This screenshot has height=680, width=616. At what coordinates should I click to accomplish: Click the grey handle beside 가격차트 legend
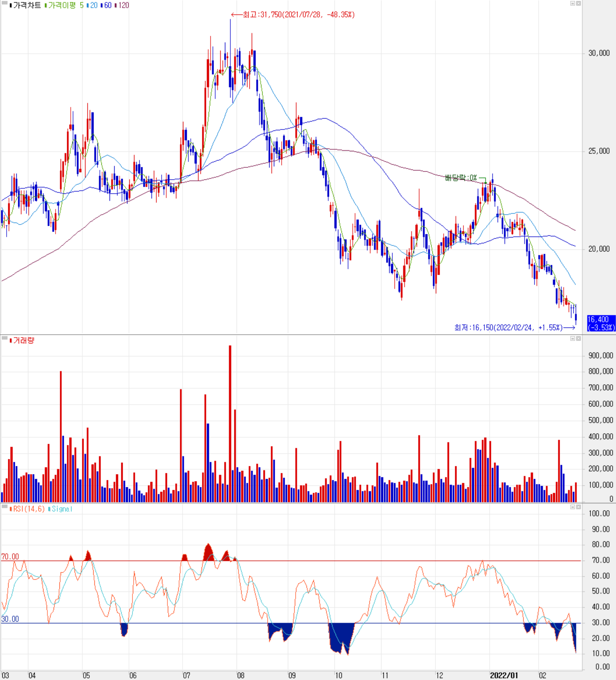[x=5, y=3]
